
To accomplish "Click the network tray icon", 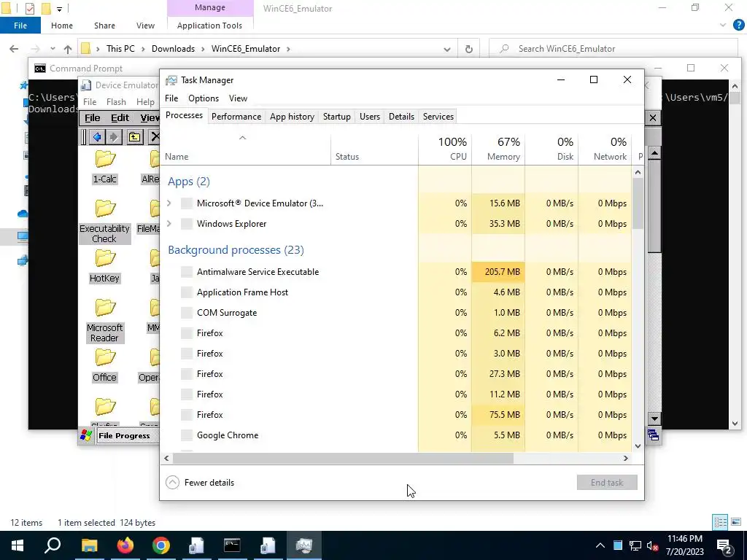I will point(635,545).
